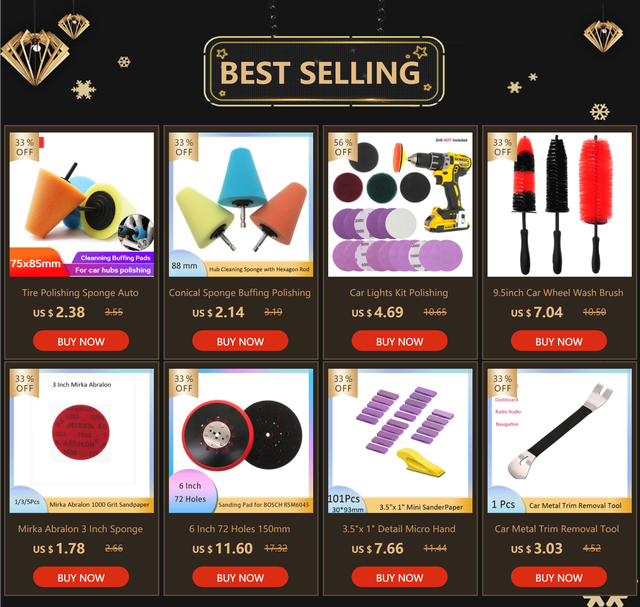This screenshot has height=607, width=640.
Task: Buy the Wheel Wash Brush for $7.04
Action: (x=559, y=341)
